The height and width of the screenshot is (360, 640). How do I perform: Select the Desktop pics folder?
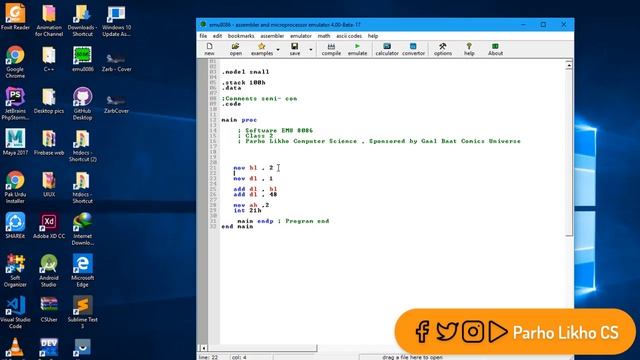pos(49,100)
